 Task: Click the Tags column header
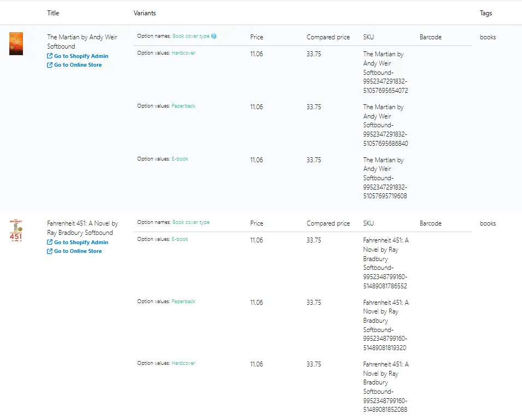click(x=486, y=13)
